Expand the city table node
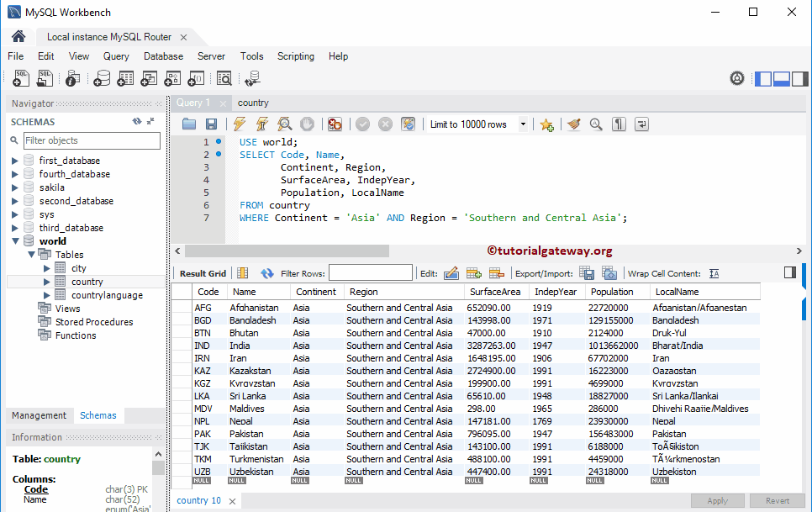Viewport: 812px width, 512px height. (47, 268)
